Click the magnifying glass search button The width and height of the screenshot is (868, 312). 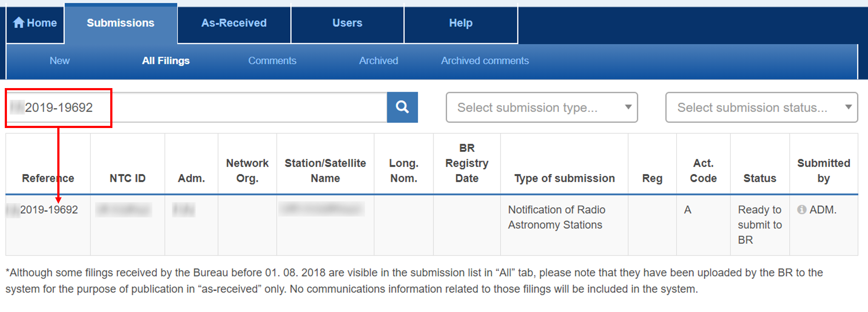[402, 107]
